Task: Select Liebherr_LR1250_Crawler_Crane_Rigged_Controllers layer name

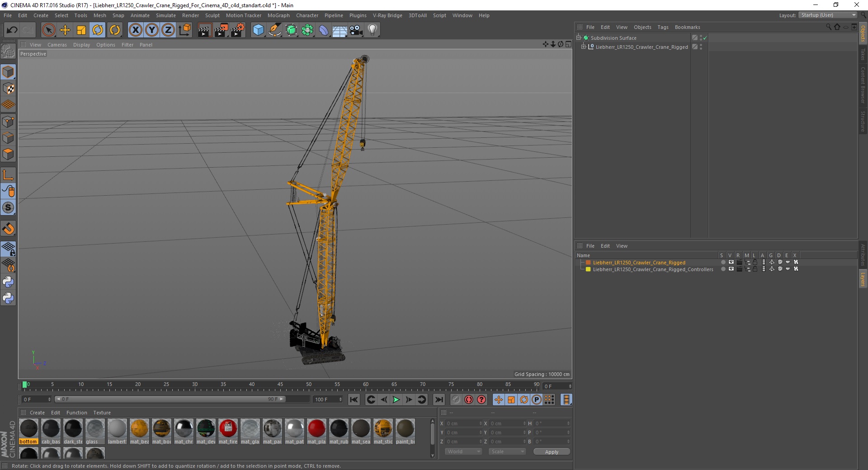Action: point(653,269)
